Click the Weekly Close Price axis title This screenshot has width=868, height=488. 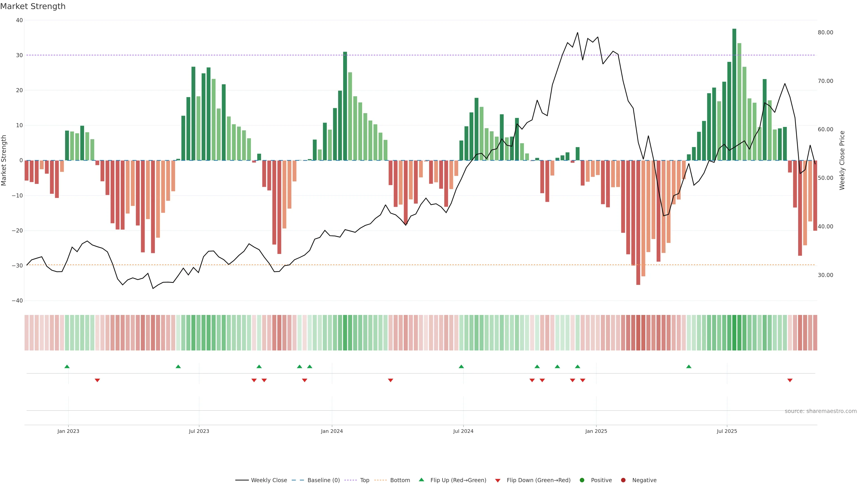(x=842, y=160)
